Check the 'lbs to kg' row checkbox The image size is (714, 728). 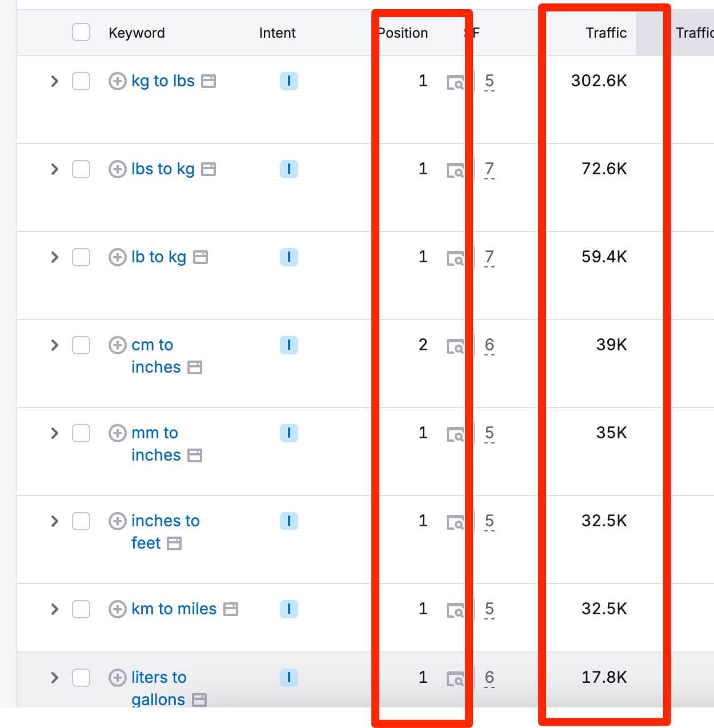(81, 169)
